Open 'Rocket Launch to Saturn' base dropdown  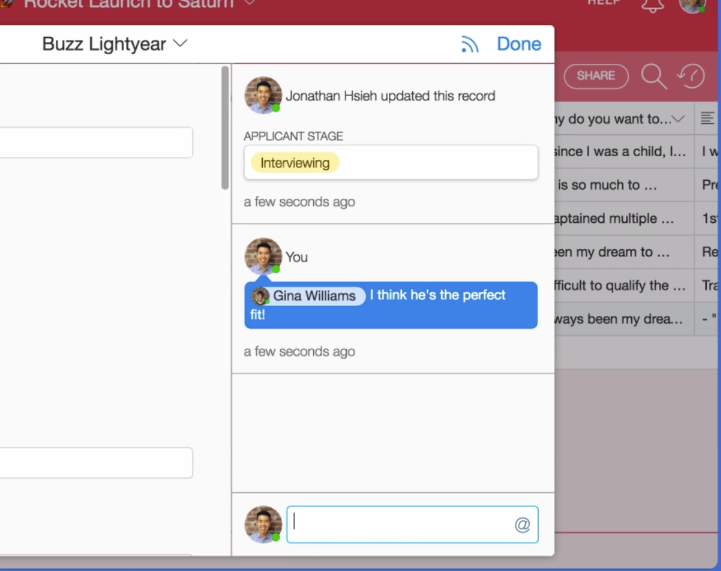tap(250, 3)
